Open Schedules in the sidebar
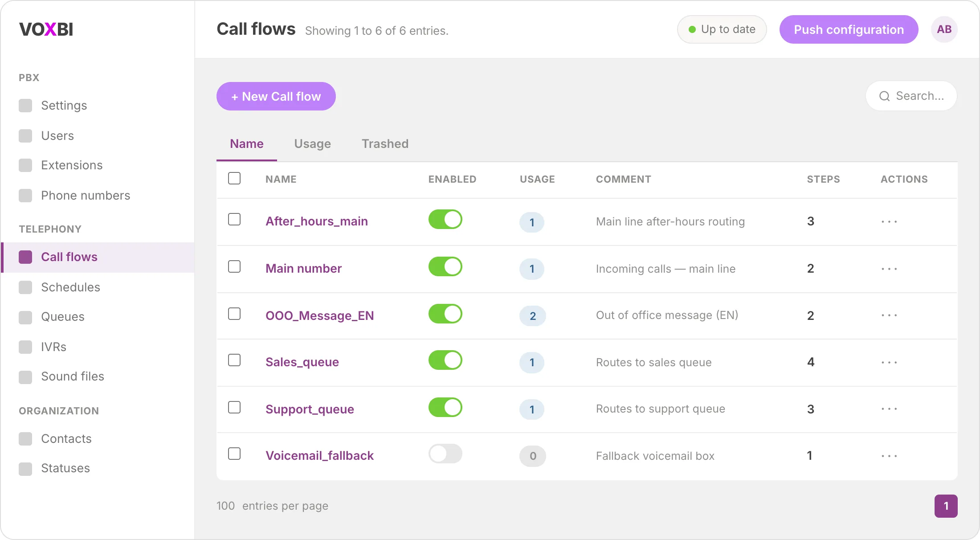The width and height of the screenshot is (980, 540). pyautogui.click(x=98, y=287)
